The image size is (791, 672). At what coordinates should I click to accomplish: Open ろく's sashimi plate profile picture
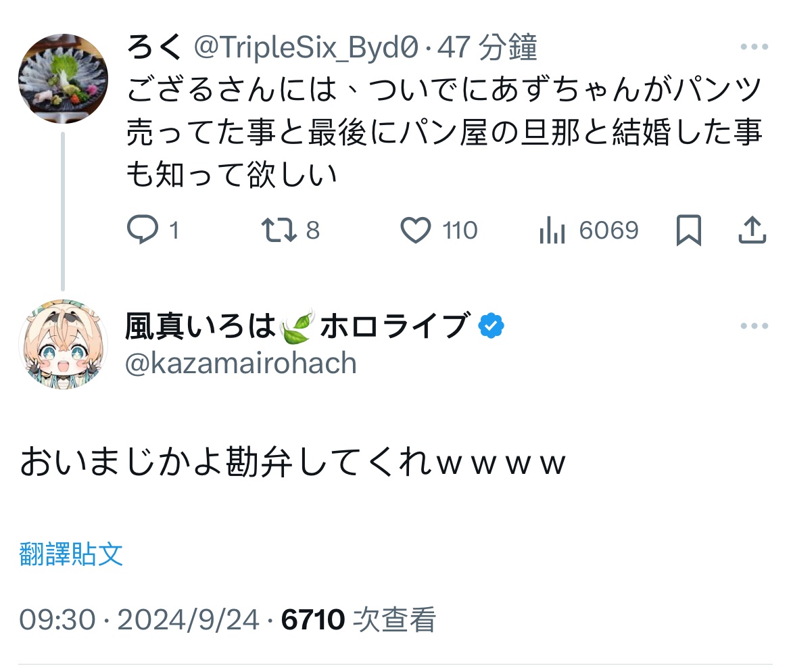63,78
